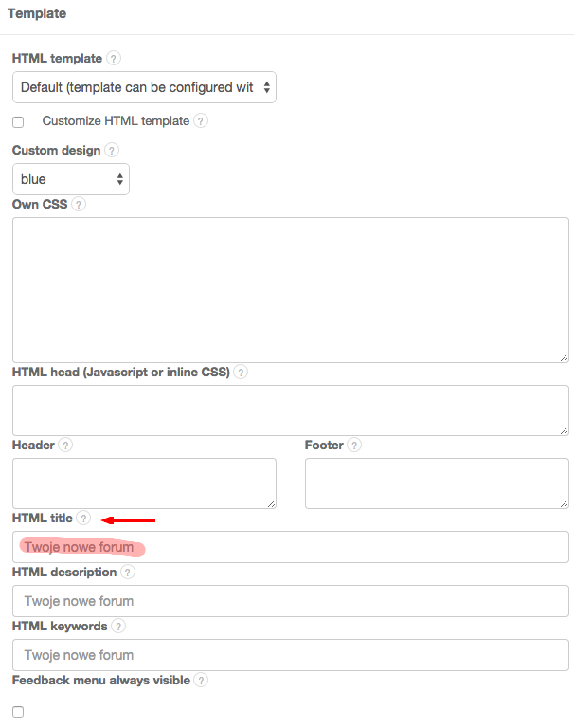The image size is (574, 728).
Task: Click help icon for HTML head field
Action: tap(241, 373)
